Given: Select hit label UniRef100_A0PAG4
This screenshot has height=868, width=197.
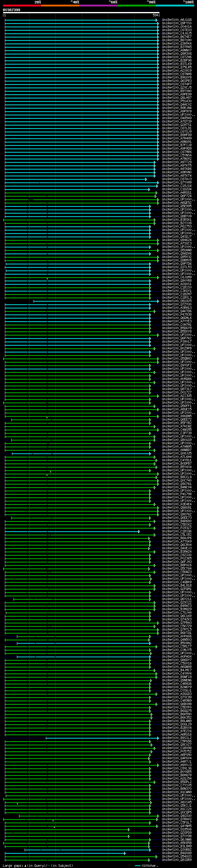Looking at the screenshot, I should tap(177, 657).
